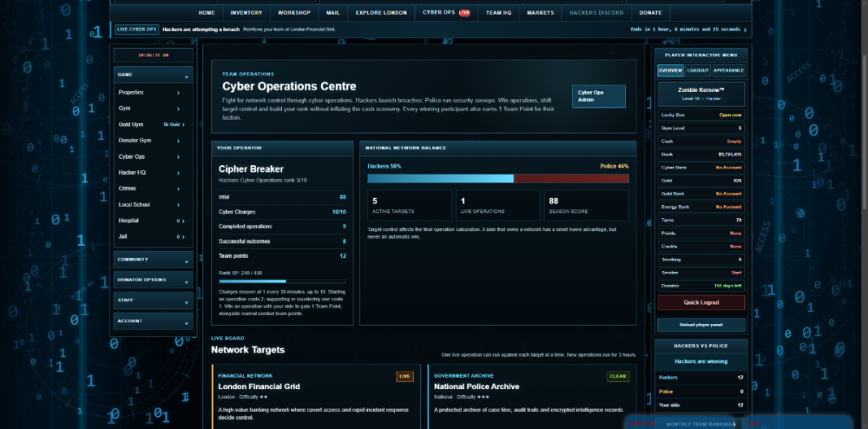The height and width of the screenshot is (429, 868).
Task: Collapse the Game sidebar section
Action: (154, 75)
